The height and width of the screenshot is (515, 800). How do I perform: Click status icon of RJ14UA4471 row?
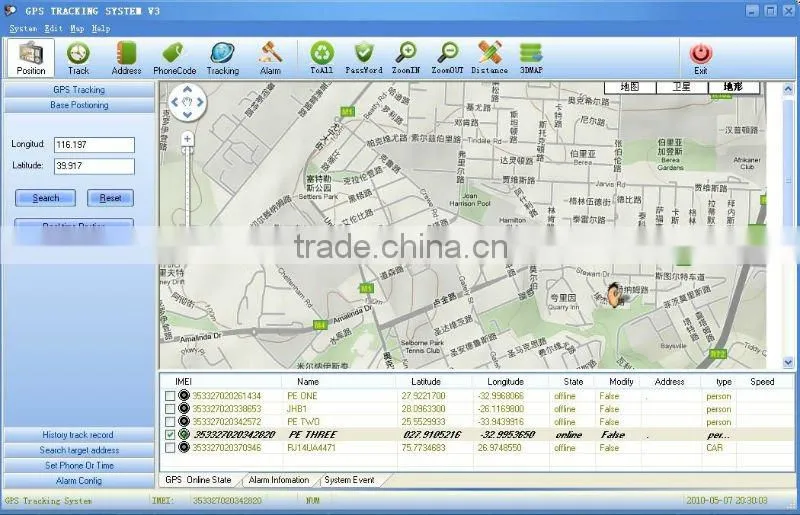[x=184, y=448]
